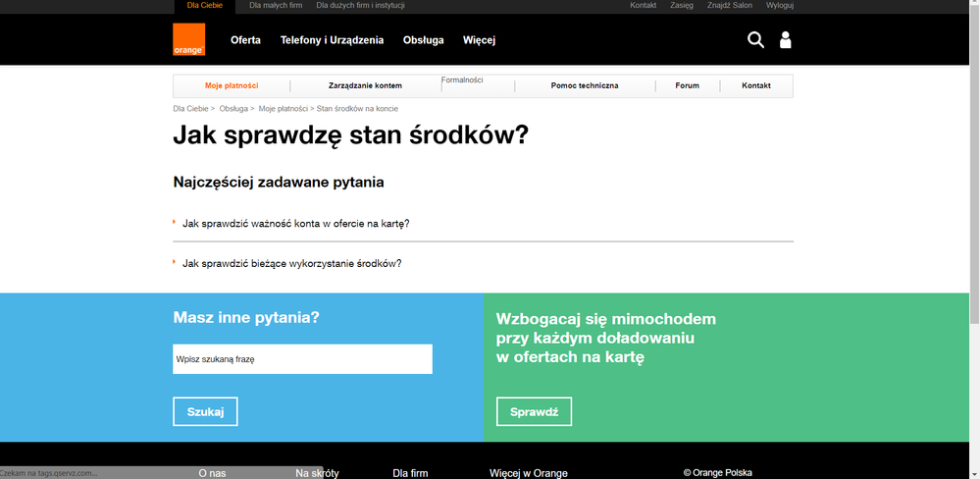Click the Sprawdź button
980x479 pixels.
534,411
